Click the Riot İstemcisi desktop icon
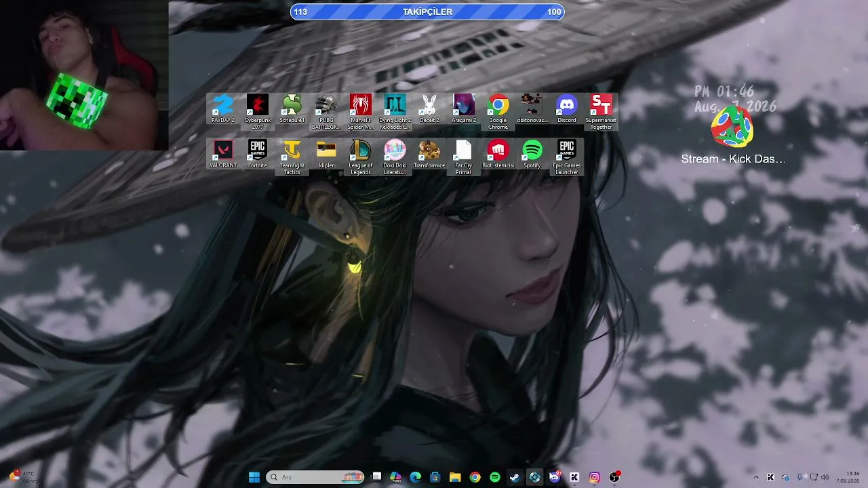 pos(498,154)
